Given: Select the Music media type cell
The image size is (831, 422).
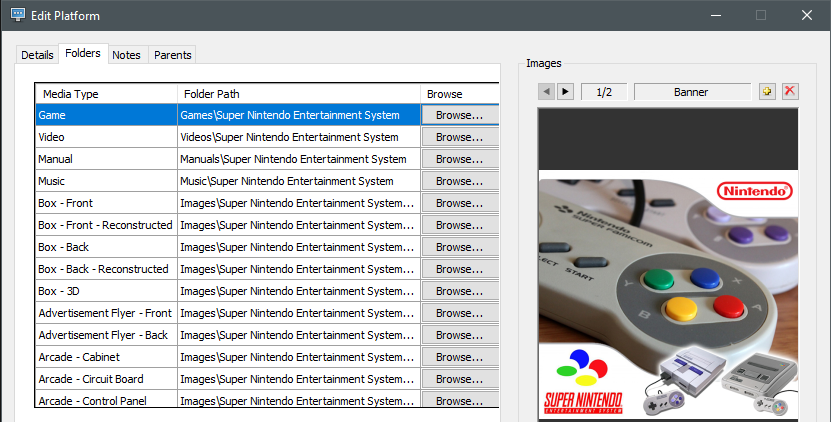Looking at the screenshot, I should (106, 181).
